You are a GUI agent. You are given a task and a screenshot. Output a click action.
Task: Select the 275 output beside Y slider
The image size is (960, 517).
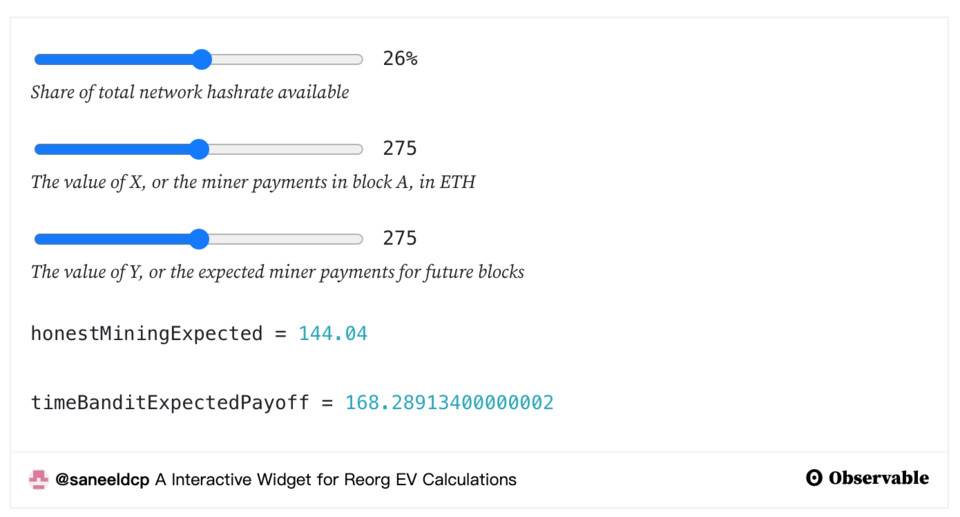pos(400,238)
